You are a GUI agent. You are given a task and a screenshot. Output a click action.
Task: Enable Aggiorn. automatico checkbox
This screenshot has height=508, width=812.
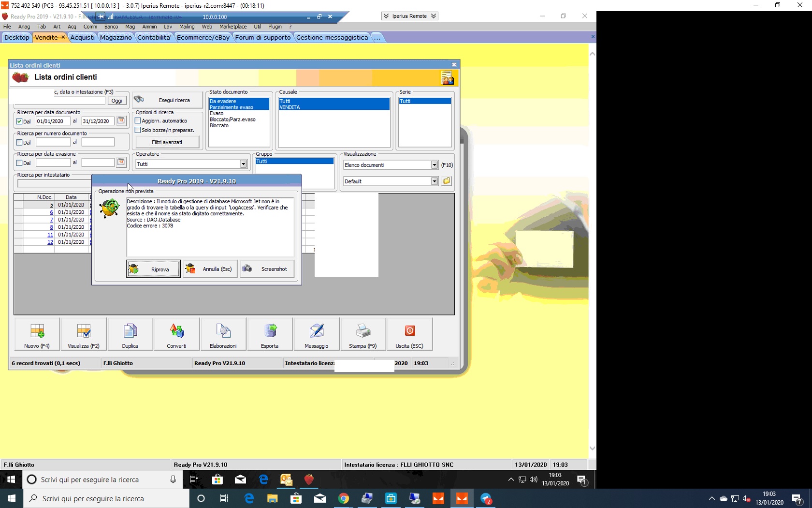(138, 120)
